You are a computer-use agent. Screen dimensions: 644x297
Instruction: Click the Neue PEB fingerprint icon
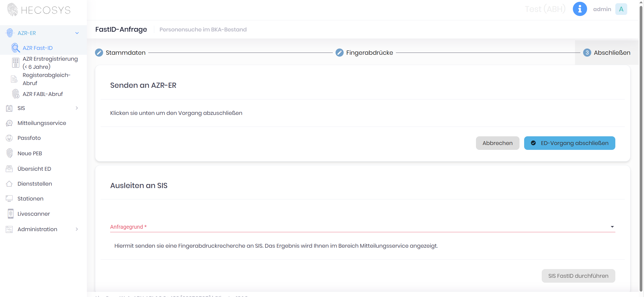[x=9, y=153]
